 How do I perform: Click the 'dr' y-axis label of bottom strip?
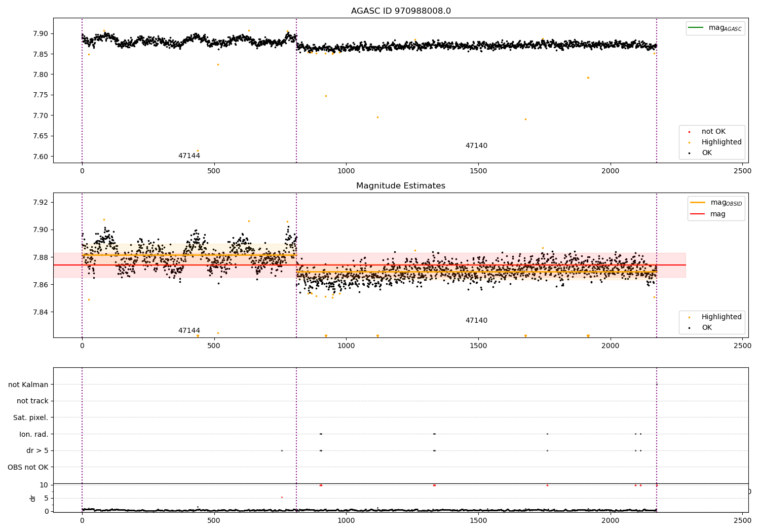[32, 498]
